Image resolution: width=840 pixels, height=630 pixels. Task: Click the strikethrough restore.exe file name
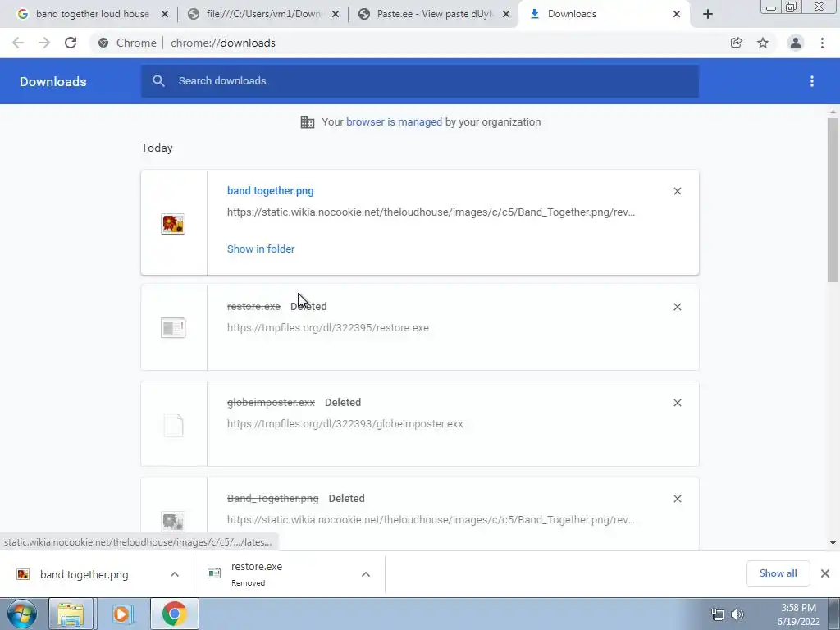tap(254, 307)
